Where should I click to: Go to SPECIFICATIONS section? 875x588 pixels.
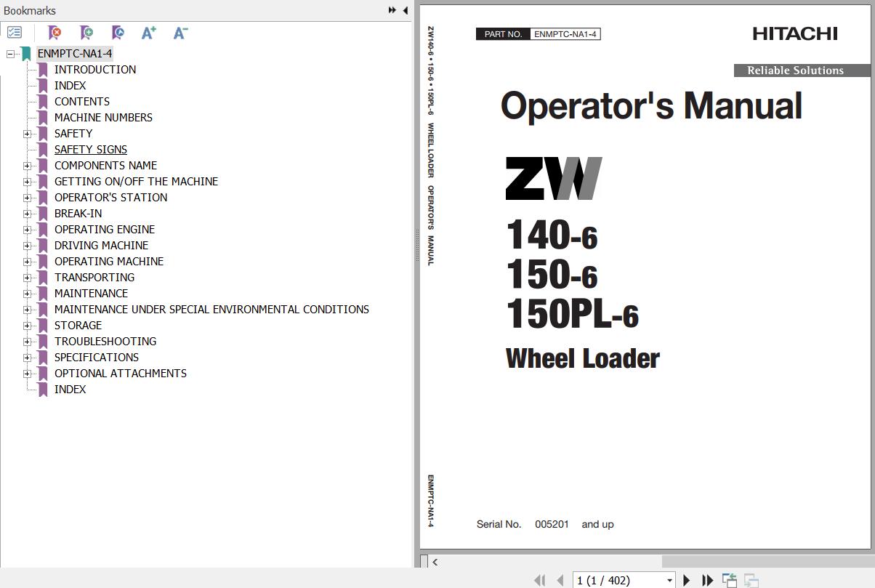[x=97, y=358]
